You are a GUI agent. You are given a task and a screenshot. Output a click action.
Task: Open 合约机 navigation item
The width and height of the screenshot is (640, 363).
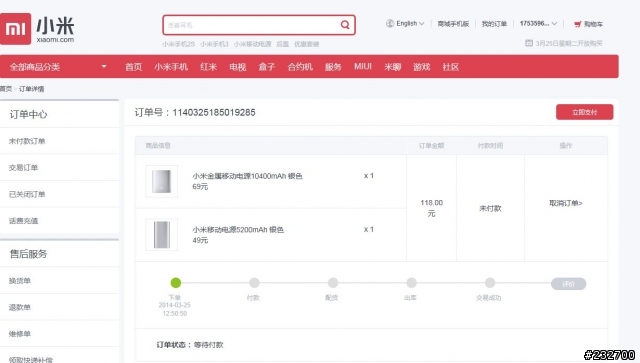tap(300, 67)
